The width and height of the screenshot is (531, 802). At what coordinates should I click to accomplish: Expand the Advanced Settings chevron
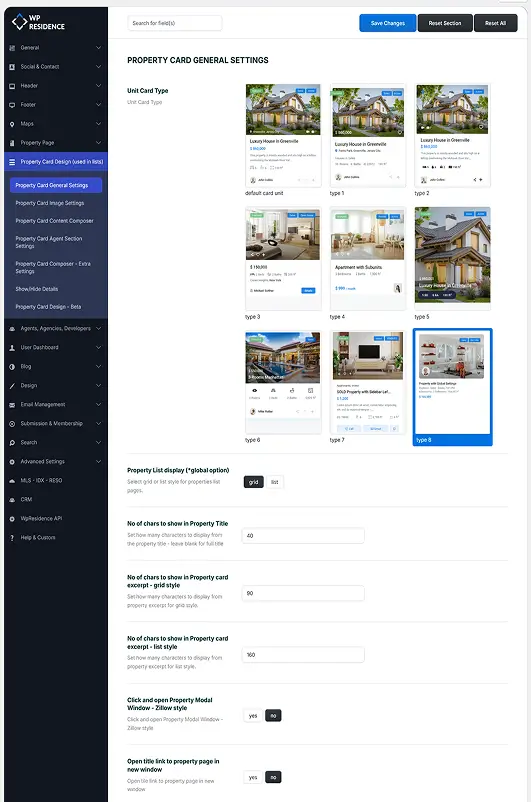tap(98, 461)
